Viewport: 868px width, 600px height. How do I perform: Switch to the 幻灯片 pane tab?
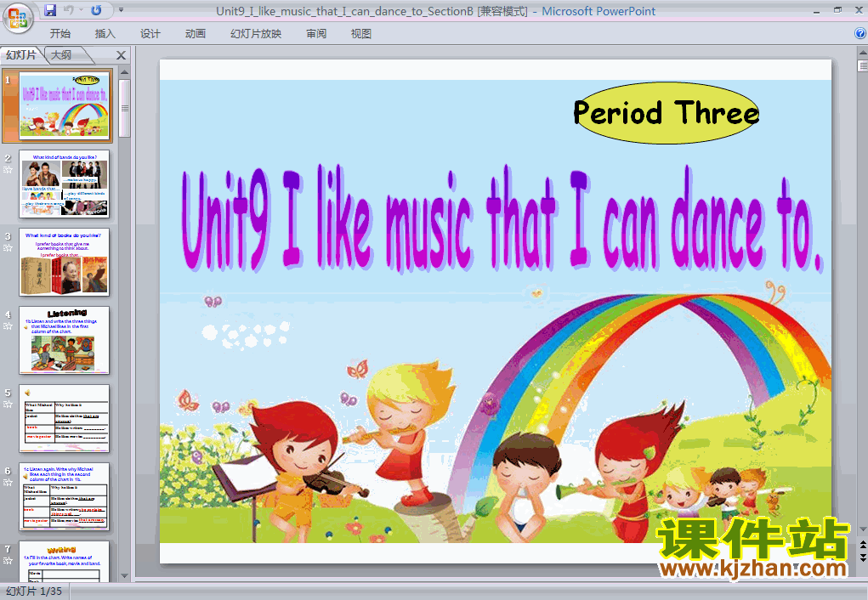click(x=21, y=54)
